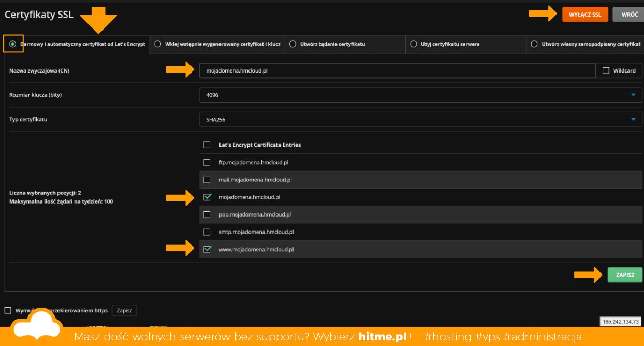Check the ftp.mojadomena.hmcloud.pl entry
Screen dimensions: 644x346
207,162
